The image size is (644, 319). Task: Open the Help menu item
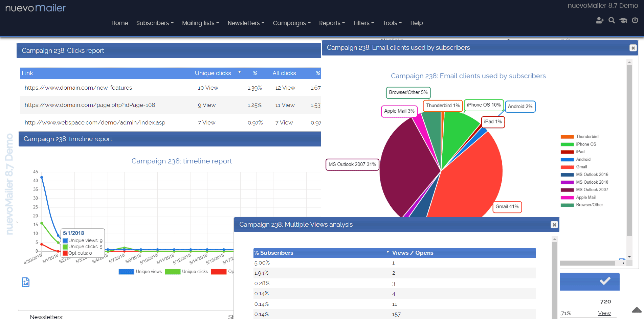point(416,23)
